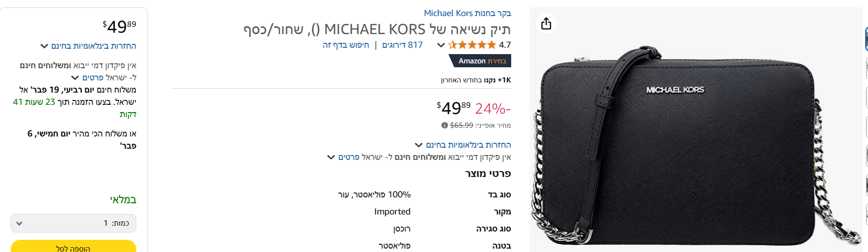
Task: Expand Israel delivery details in buy box
Action: (92, 78)
